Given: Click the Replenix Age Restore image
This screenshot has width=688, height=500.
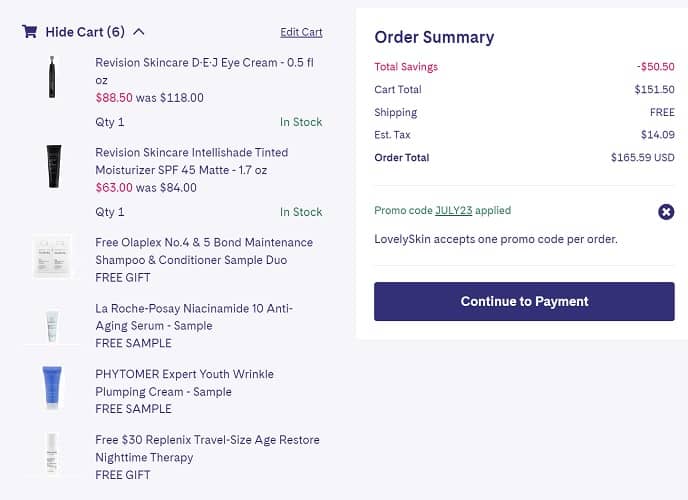Looking at the screenshot, I should (52, 455).
